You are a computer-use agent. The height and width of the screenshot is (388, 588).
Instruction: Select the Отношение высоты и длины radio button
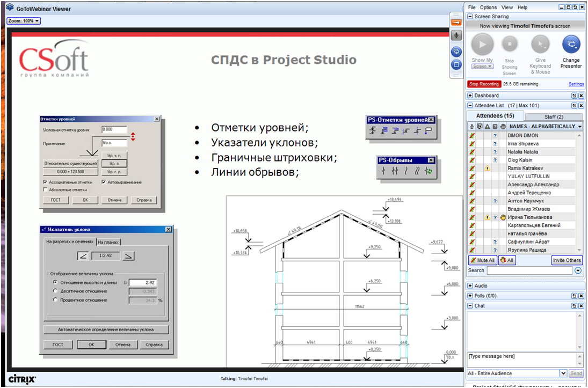click(x=55, y=282)
